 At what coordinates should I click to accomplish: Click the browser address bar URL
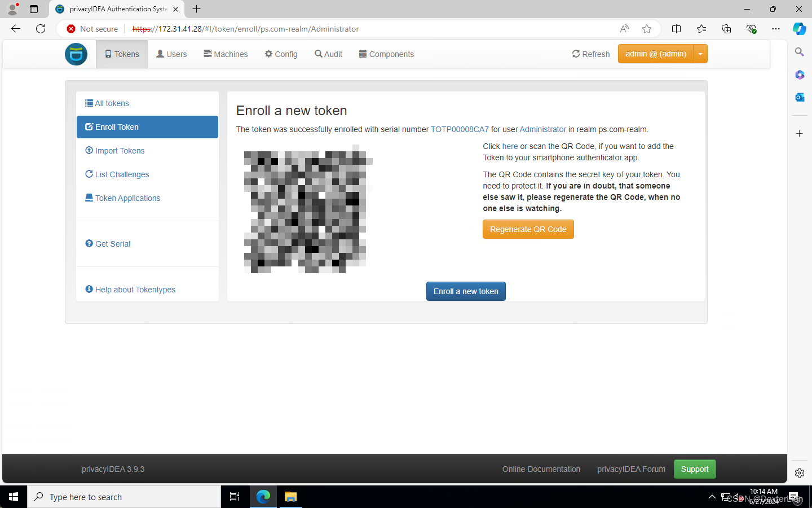click(245, 29)
